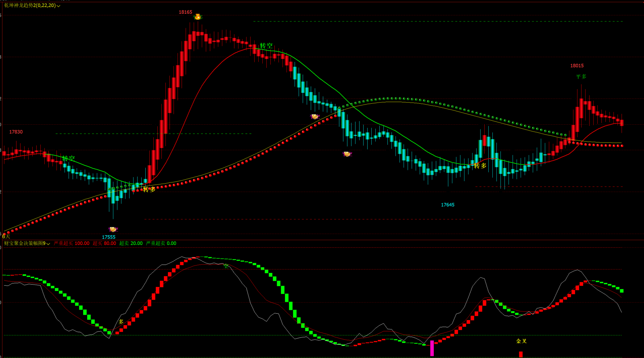Image resolution: width=644 pixels, height=358 pixels.
Task: Click the 17645 low price label
Action: click(447, 205)
